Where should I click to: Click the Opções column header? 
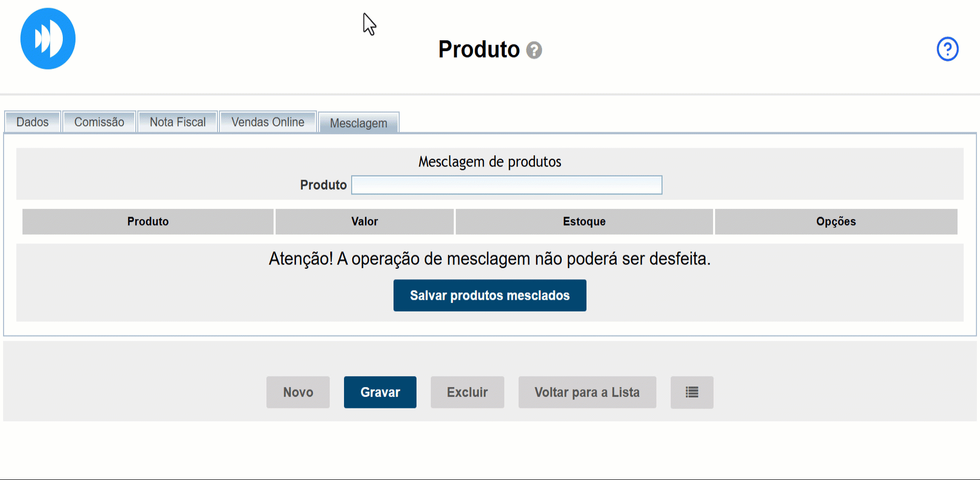(x=836, y=222)
